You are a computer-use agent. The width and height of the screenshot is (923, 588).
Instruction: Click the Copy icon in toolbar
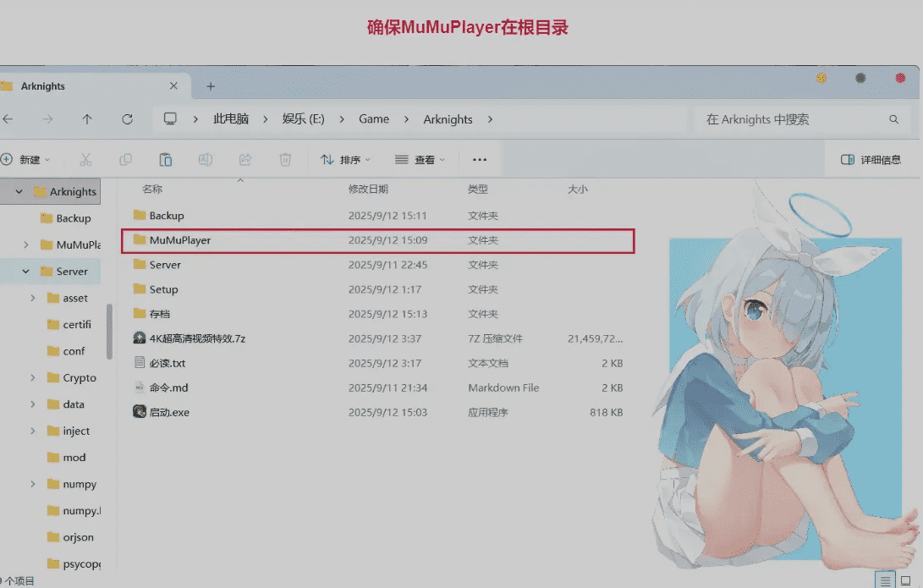coord(125,160)
